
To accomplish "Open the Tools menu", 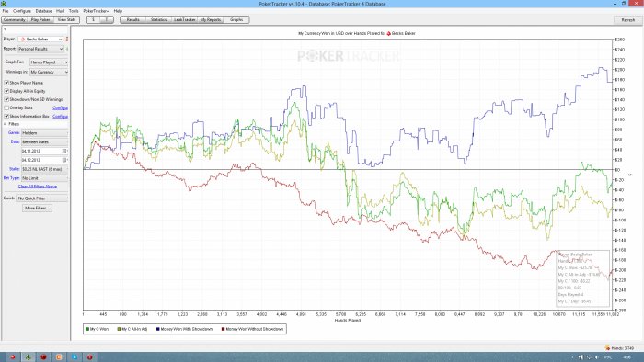I will pyautogui.click(x=74, y=11).
